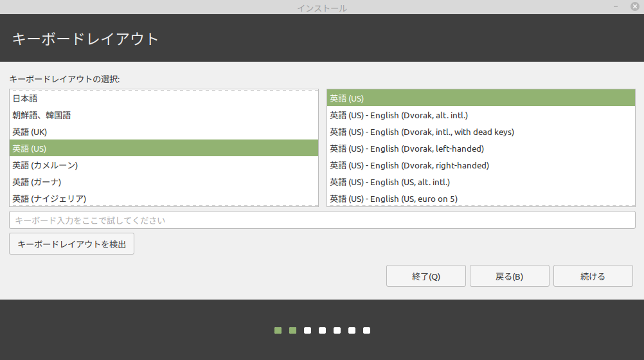This screenshot has height=360, width=644.
Task: Click the 終了(Q) quit button
Action: coord(426,276)
